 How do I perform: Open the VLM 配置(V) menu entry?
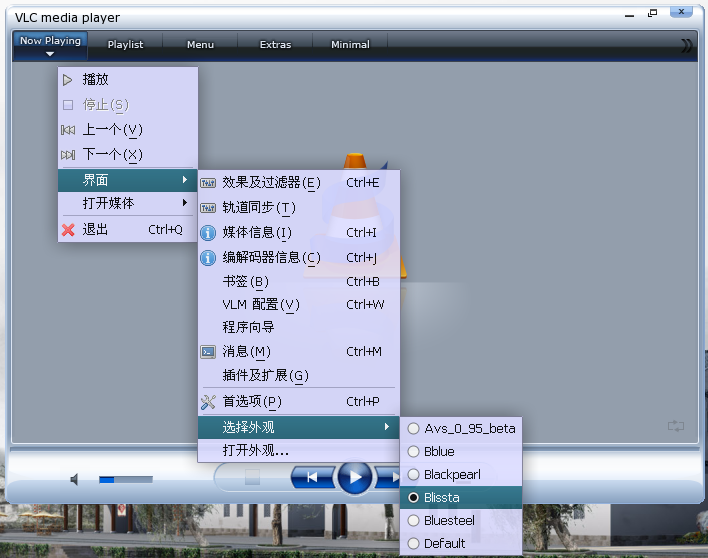point(298,305)
